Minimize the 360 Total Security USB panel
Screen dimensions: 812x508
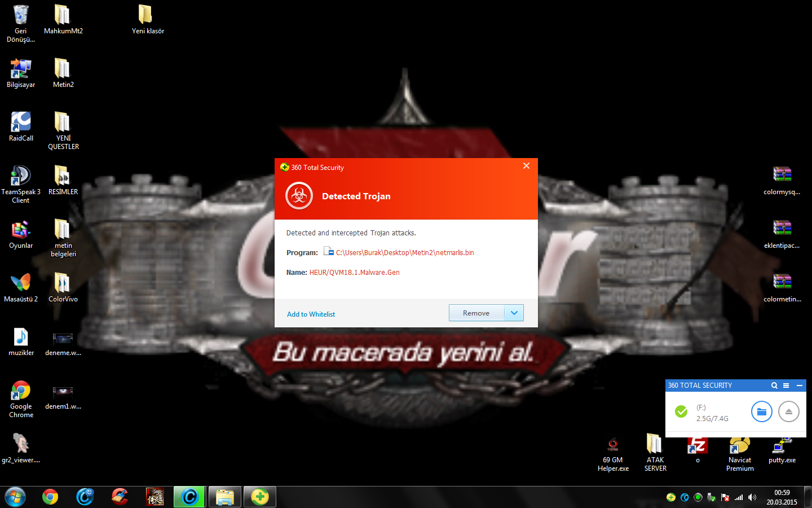pyautogui.click(x=799, y=386)
